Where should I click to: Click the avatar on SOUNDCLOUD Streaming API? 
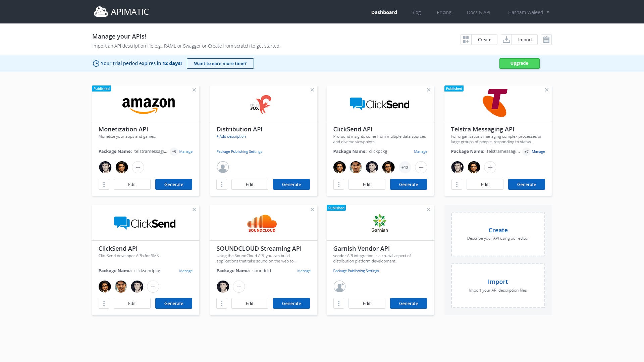click(223, 287)
